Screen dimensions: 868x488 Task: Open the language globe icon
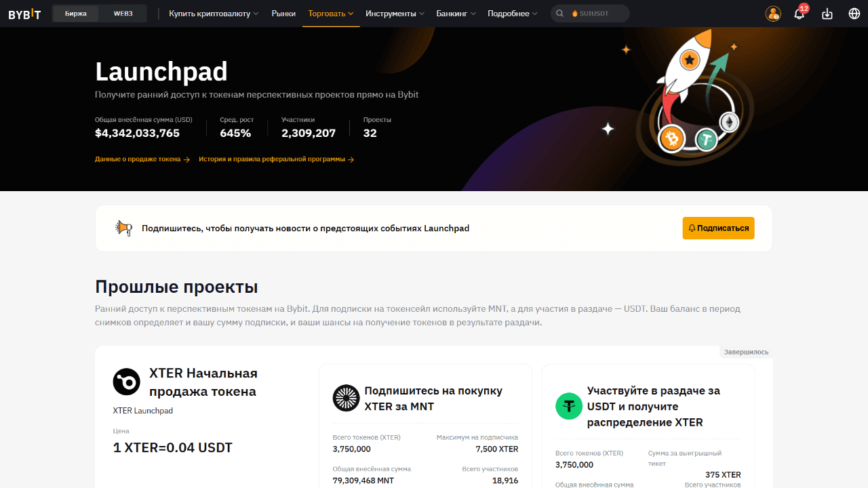pos(854,14)
